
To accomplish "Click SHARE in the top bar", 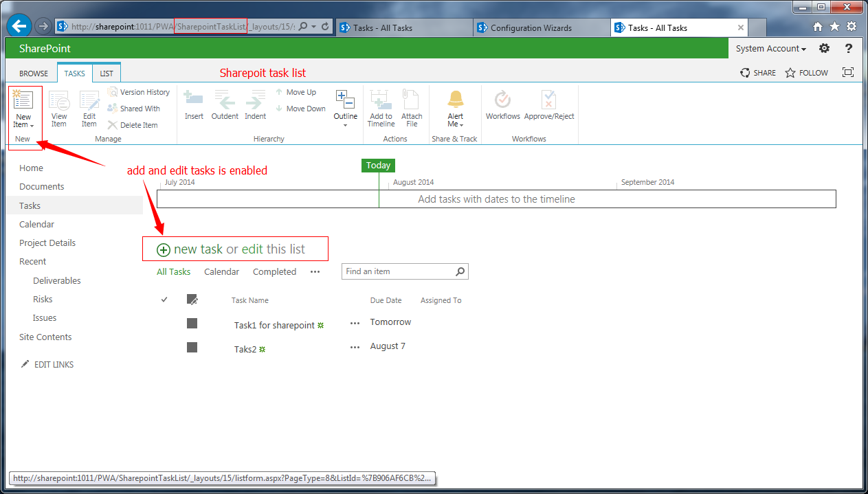I will point(758,73).
